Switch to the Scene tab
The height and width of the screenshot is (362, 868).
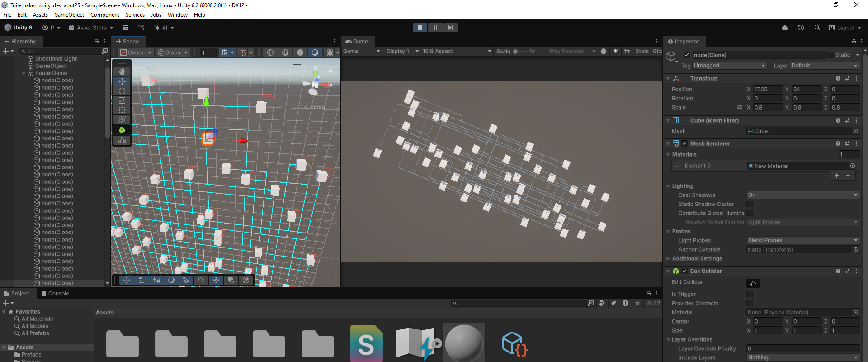coord(127,41)
